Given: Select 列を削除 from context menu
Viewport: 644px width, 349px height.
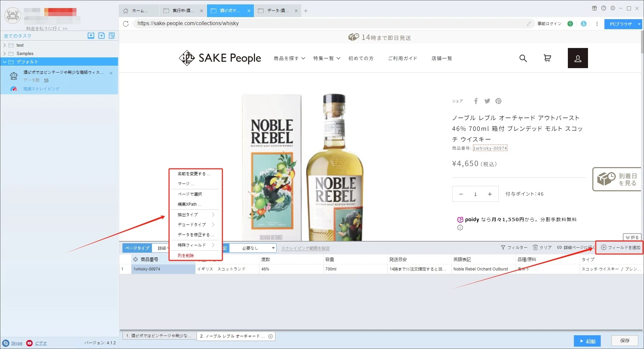Looking at the screenshot, I should click(186, 256).
